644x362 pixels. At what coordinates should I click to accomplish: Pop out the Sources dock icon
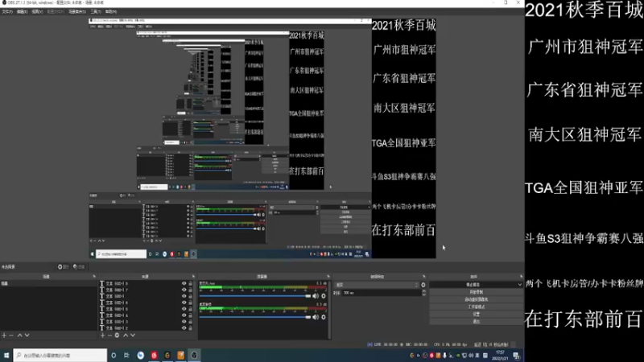tap(193, 277)
